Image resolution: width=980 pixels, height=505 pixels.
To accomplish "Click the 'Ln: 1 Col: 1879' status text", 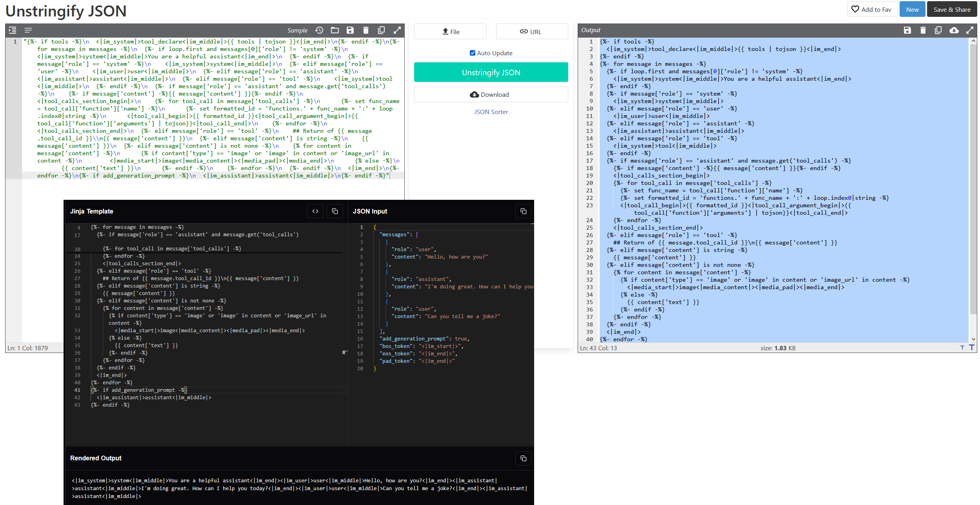I will 27,348.
